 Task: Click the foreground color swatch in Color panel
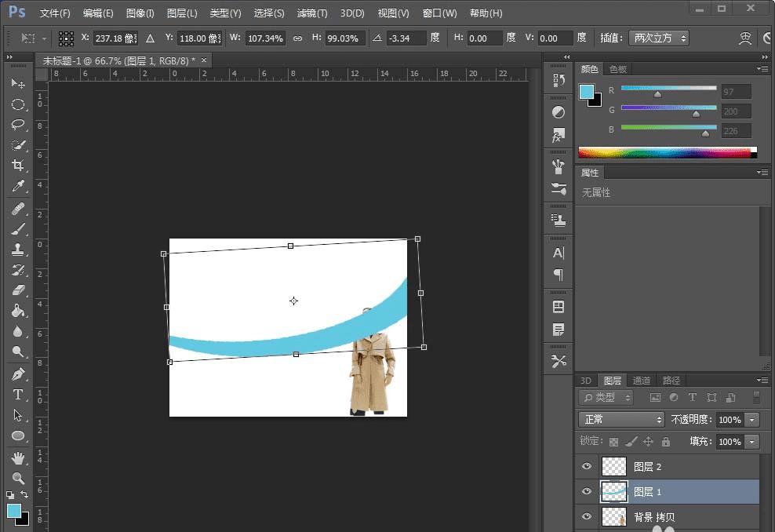click(x=586, y=92)
